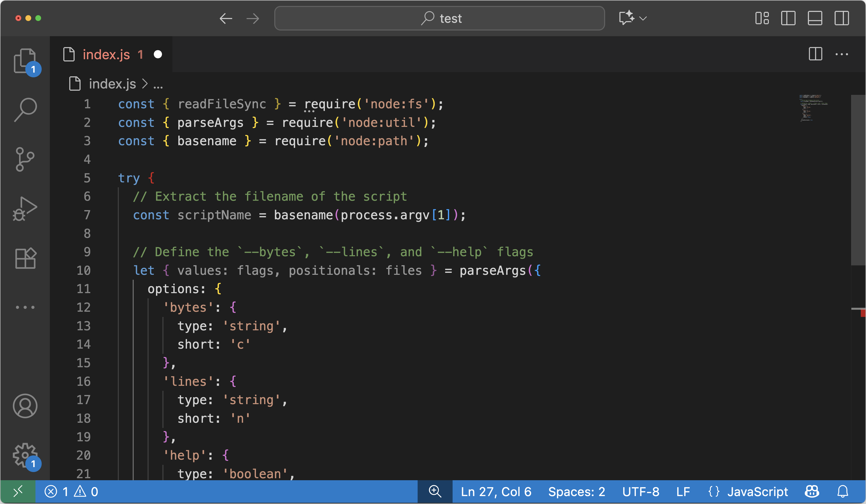Open the Explorer view in activity bar
The height and width of the screenshot is (504, 866).
(25, 61)
